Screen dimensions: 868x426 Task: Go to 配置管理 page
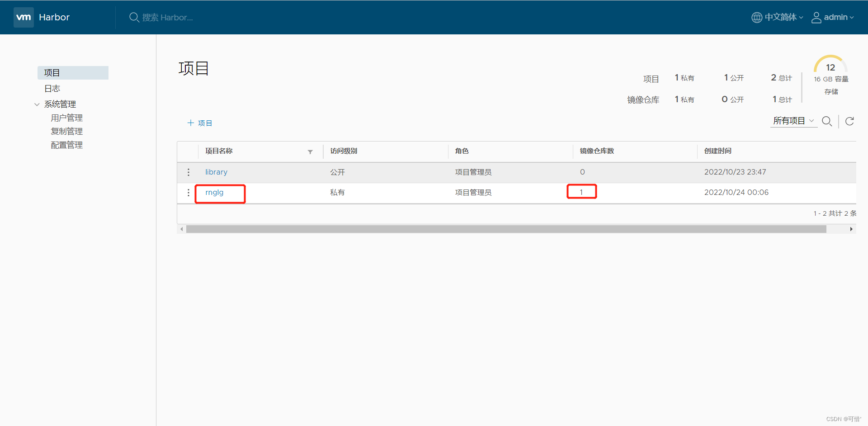click(x=66, y=145)
